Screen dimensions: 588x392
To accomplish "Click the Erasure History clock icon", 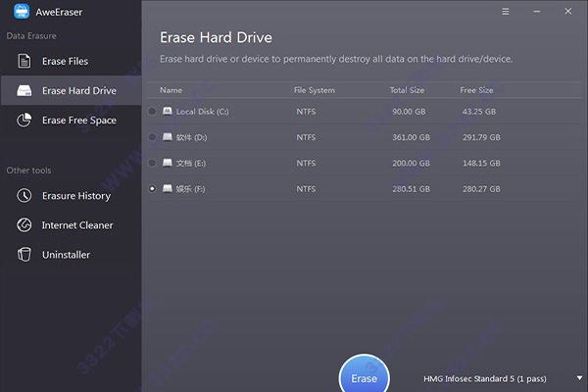I will (24, 195).
